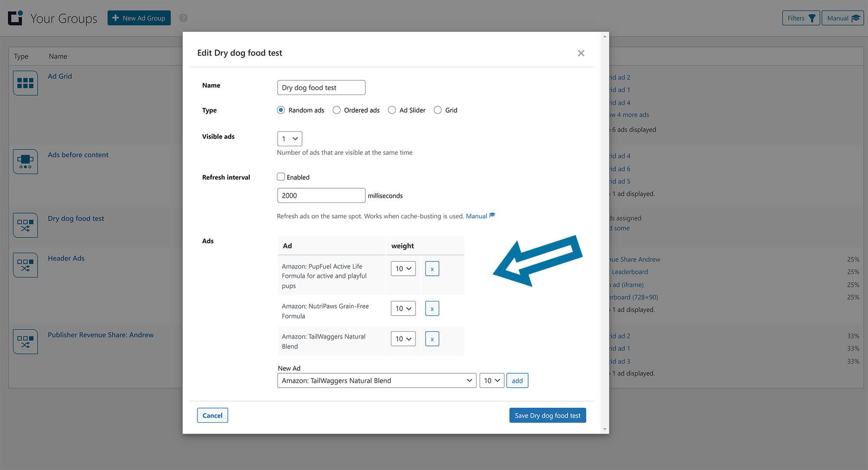Open weight dropdown for TailWaggers Natural Blend
This screenshot has height=470, width=868.
[403, 339]
